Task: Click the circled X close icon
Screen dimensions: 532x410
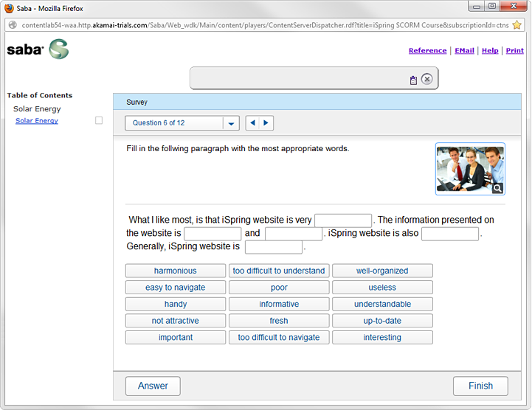Action: 426,79
